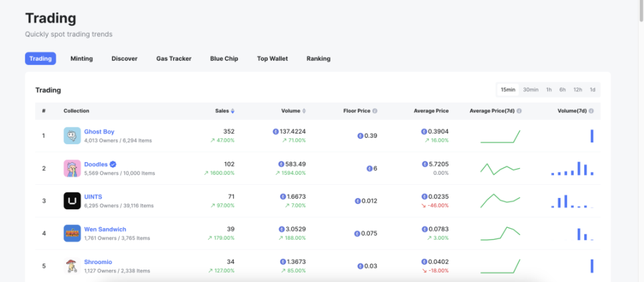
Task: Switch time range to 1h
Action: 549,89
